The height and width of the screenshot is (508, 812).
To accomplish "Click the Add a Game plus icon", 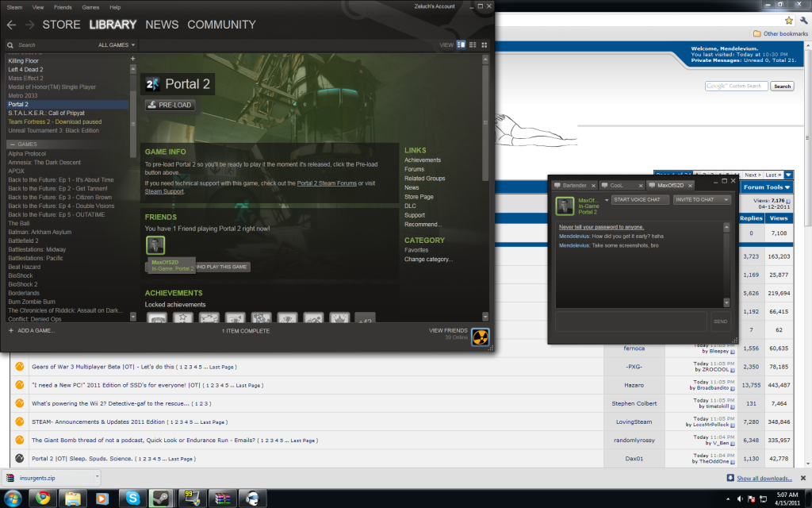I will (x=11, y=331).
